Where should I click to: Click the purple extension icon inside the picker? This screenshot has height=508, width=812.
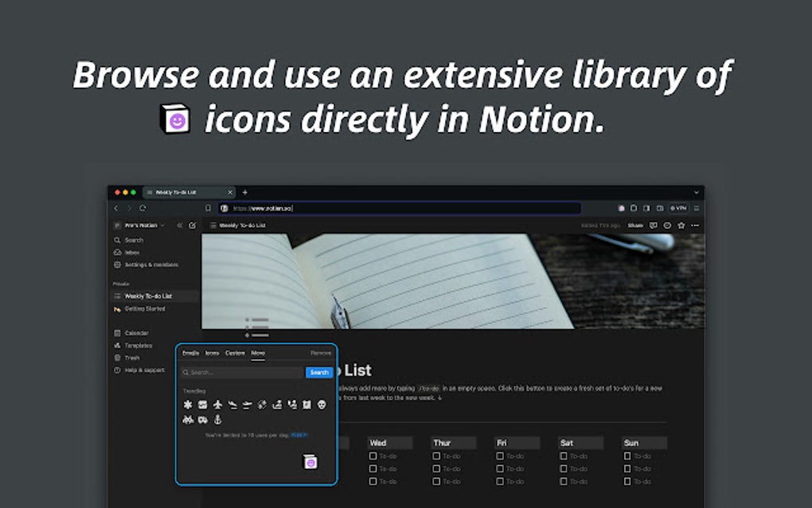(x=310, y=461)
